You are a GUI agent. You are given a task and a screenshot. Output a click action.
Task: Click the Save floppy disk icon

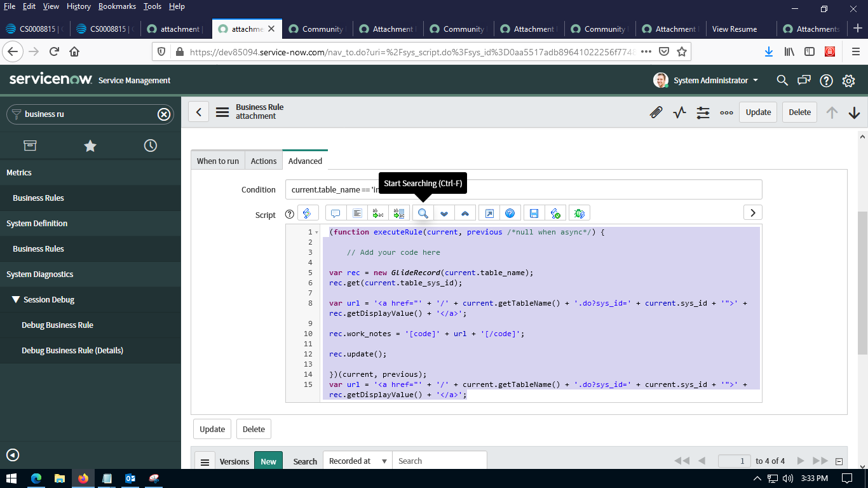coord(534,213)
